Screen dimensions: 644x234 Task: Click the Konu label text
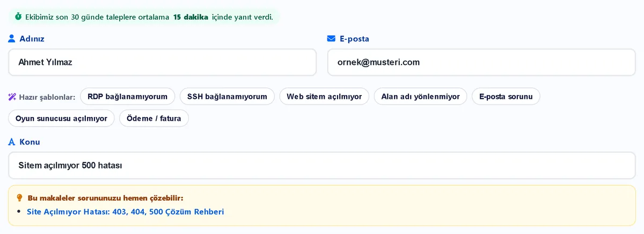30,142
